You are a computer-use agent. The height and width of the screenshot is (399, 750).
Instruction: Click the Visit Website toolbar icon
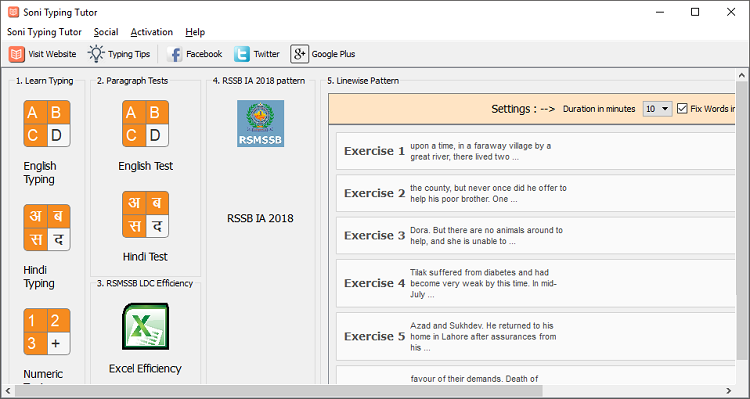16,54
